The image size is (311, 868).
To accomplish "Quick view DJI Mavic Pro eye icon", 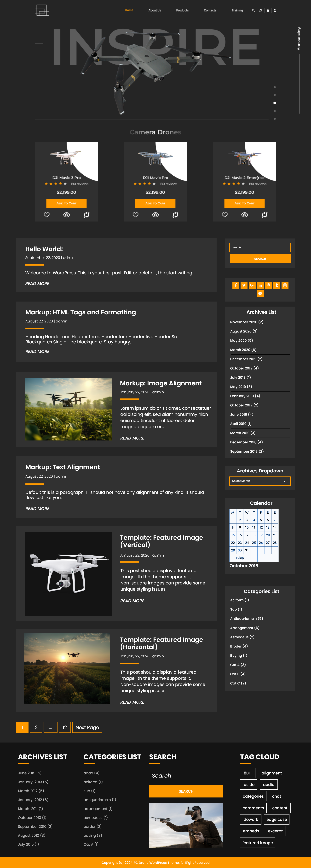I will [155, 215].
